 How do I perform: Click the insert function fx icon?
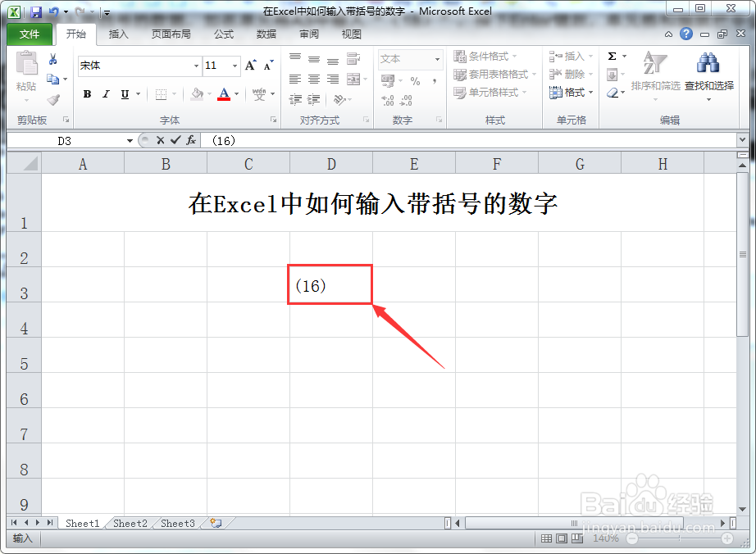(x=191, y=140)
